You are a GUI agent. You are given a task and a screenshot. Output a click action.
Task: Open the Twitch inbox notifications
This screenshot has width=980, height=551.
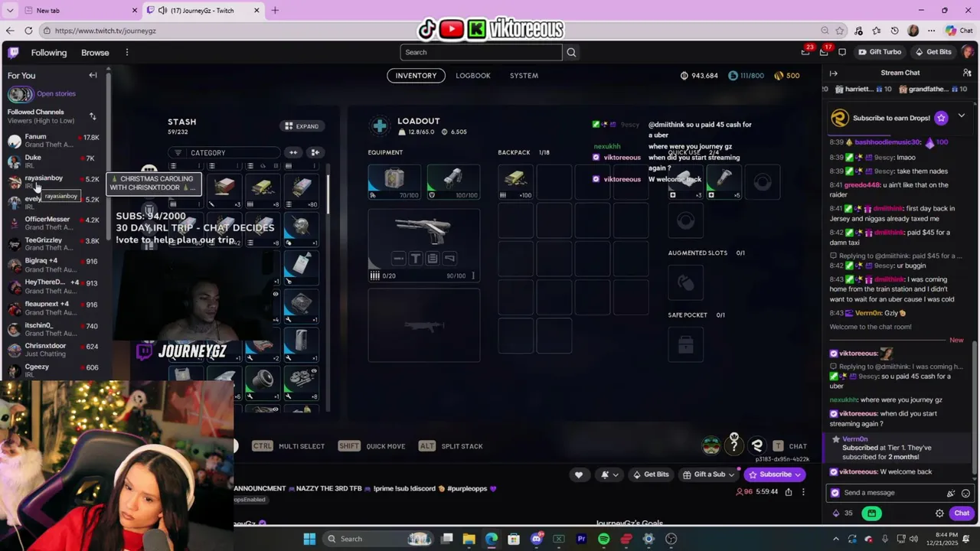click(x=824, y=52)
